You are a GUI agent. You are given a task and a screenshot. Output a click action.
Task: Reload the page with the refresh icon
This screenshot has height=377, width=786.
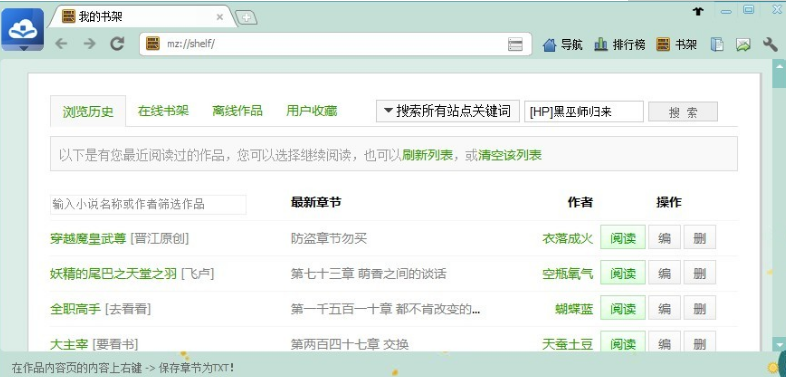[x=117, y=44]
